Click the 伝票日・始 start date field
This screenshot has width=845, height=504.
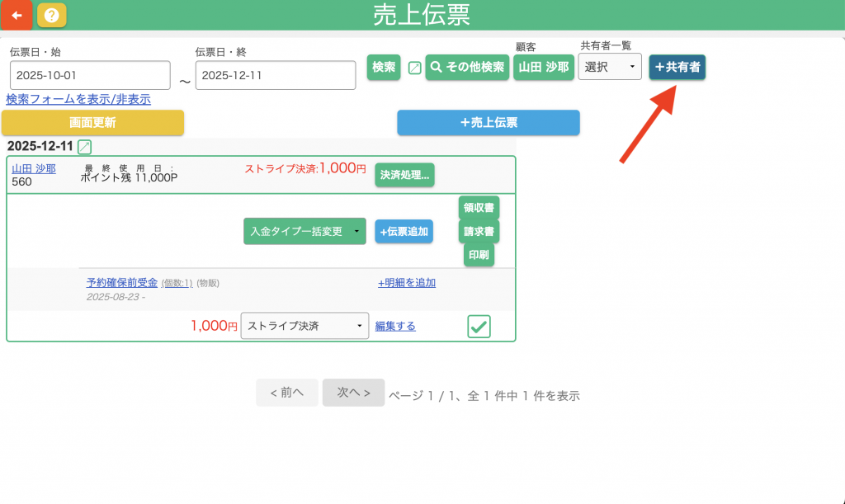click(x=90, y=75)
